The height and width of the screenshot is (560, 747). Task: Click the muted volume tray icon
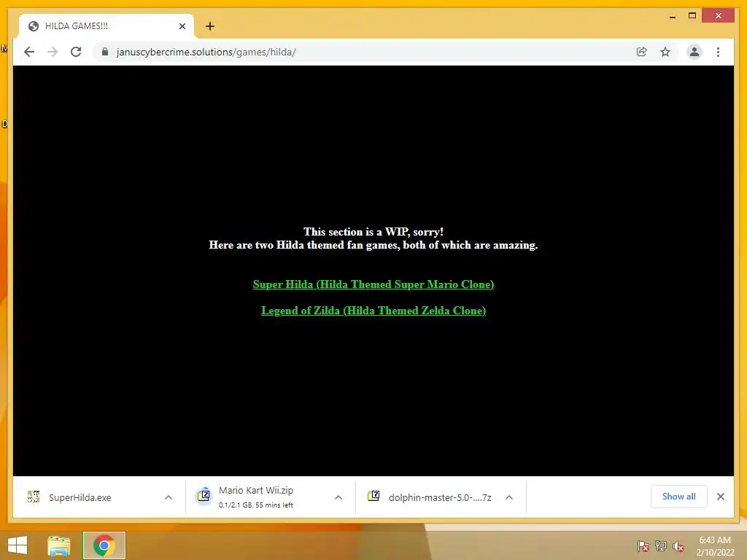(678, 546)
